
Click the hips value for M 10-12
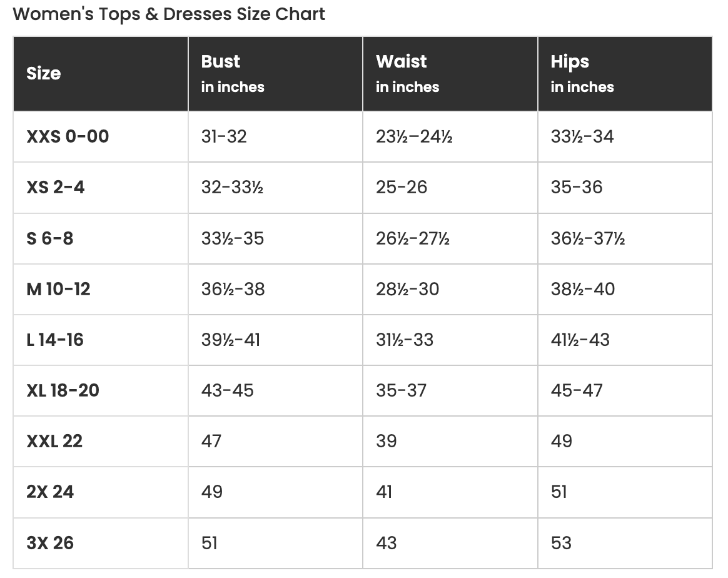(582, 289)
